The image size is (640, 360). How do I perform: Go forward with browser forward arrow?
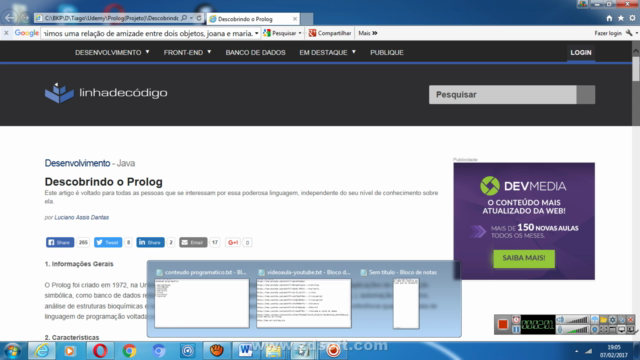click(x=25, y=18)
